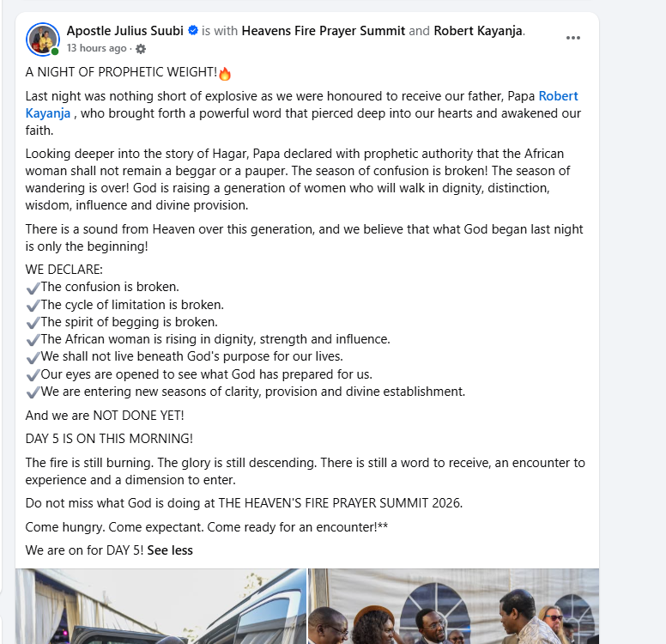Open the right photo of people greeting
The image size is (666, 644).
[x=454, y=606]
